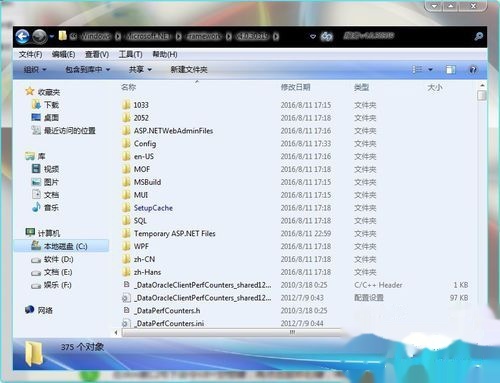Select 图片 library

pyautogui.click(x=51, y=182)
